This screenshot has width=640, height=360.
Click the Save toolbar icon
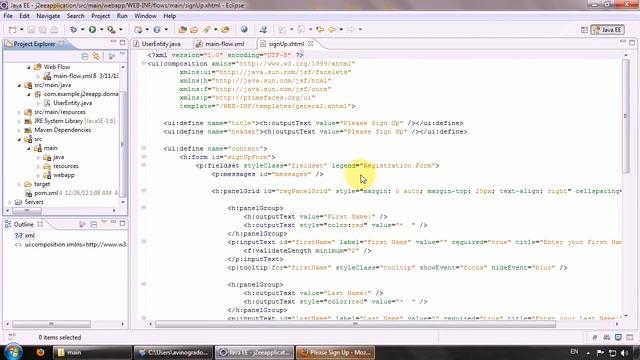click(31, 30)
